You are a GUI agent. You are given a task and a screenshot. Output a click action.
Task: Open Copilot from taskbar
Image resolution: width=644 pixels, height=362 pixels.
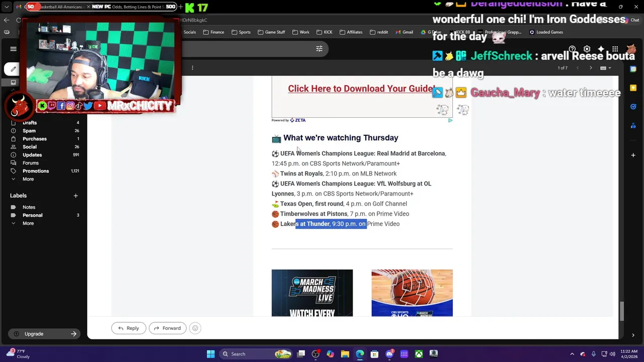330,354
